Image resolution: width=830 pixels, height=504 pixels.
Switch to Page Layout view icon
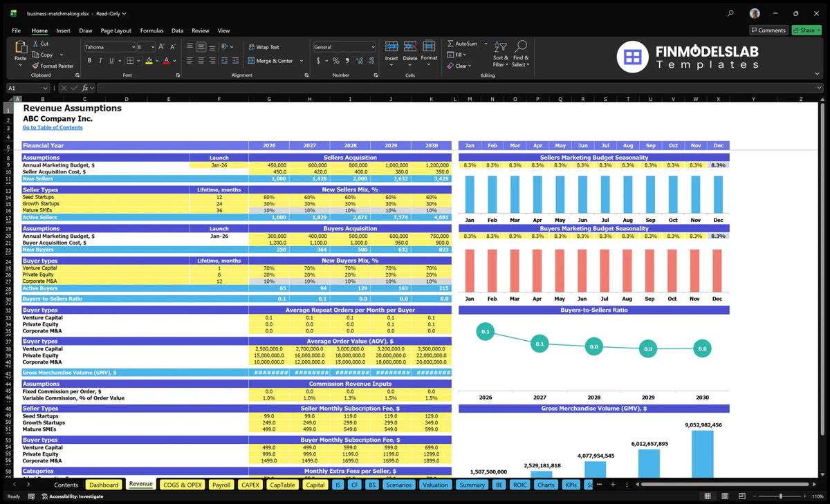tap(725, 496)
